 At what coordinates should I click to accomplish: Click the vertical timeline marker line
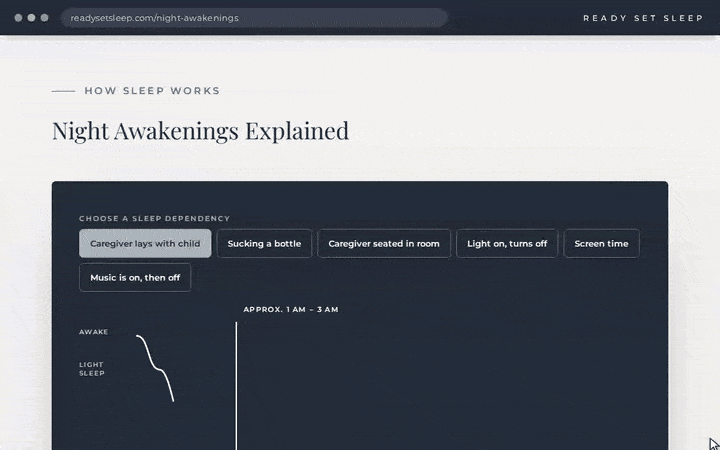pyautogui.click(x=236, y=386)
